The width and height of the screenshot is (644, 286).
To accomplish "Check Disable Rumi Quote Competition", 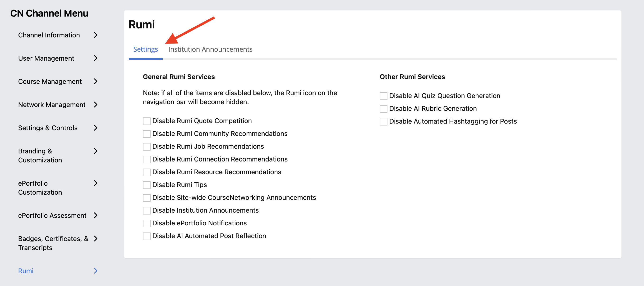I will click(x=147, y=121).
